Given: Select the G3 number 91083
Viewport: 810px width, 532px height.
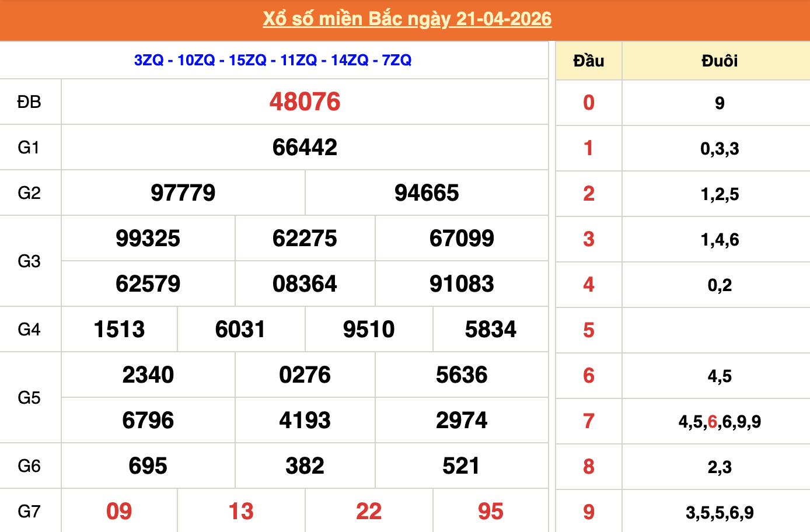Looking at the screenshot, I should click(462, 284).
